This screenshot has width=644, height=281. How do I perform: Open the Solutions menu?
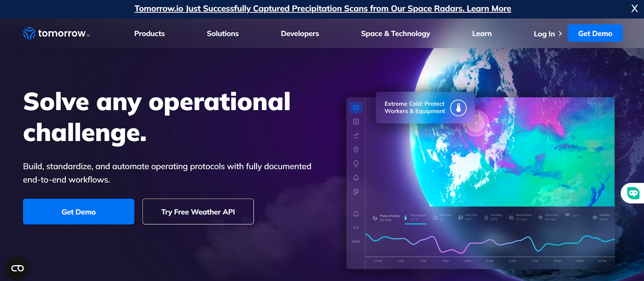pyautogui.click(x=223, y=34)
